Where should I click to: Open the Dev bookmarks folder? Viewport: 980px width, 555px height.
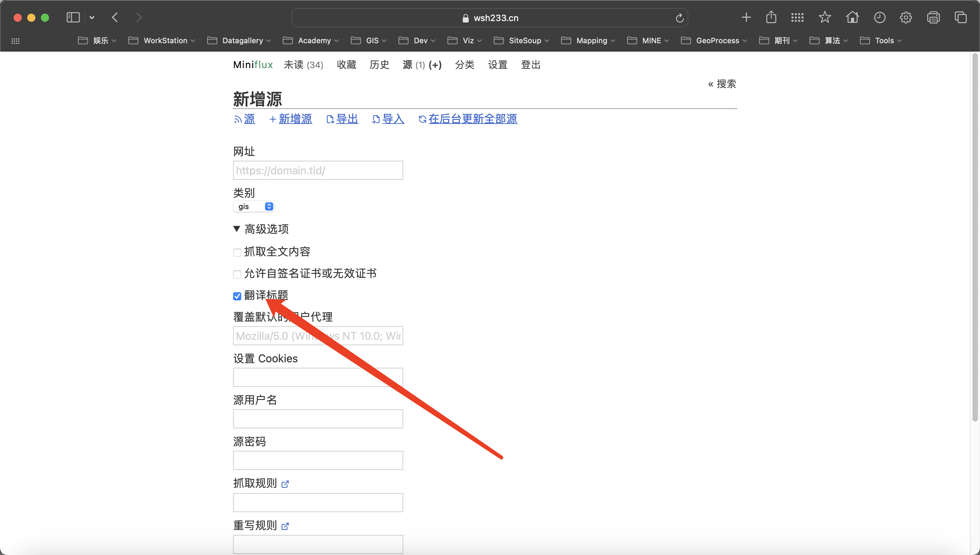pos(417,41)
